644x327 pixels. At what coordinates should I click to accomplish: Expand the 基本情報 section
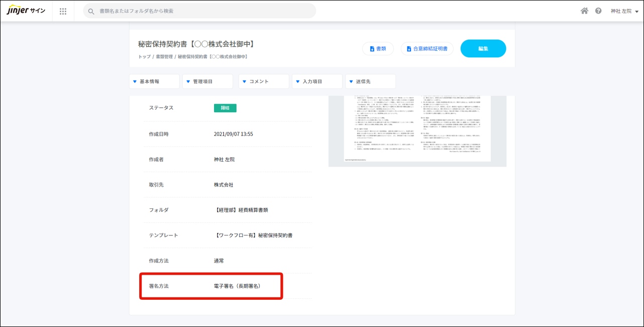(154, 81)
